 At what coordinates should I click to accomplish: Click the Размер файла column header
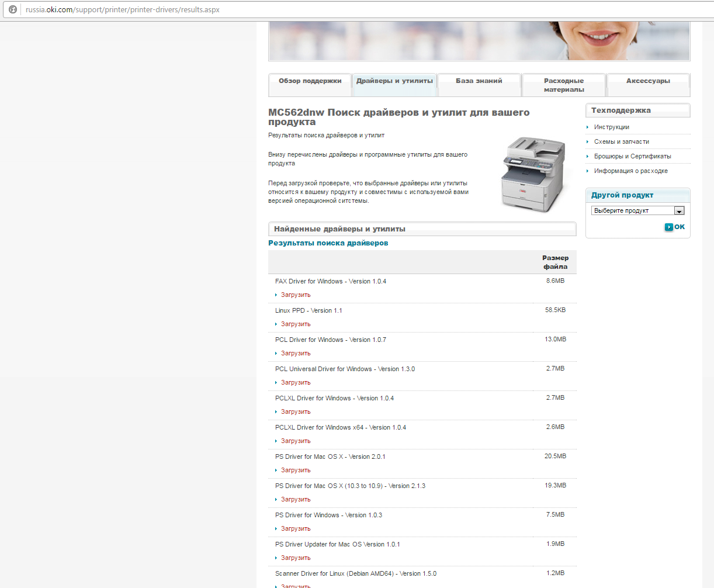555,262
